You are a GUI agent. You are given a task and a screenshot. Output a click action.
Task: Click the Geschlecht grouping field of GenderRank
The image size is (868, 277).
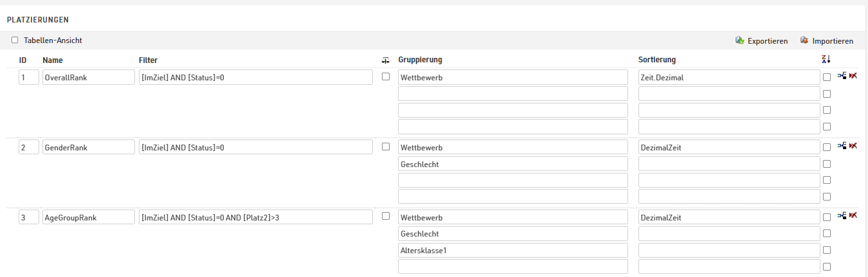click(x=512, y=164)
